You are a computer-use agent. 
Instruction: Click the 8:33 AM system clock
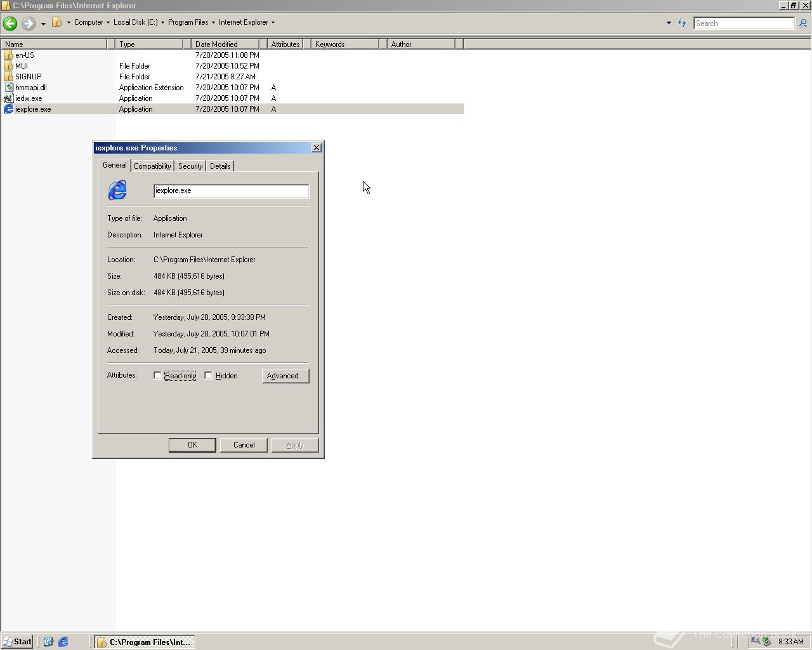791,642
